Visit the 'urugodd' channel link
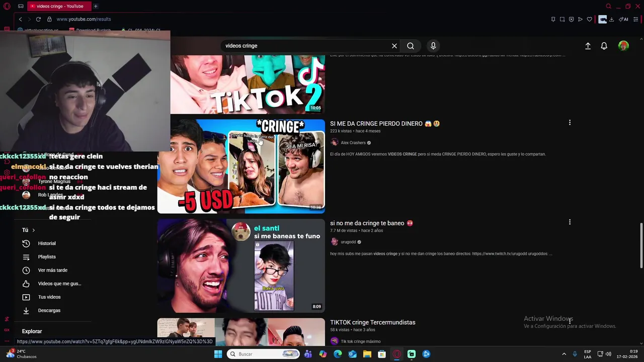 (x=348, y=242)
